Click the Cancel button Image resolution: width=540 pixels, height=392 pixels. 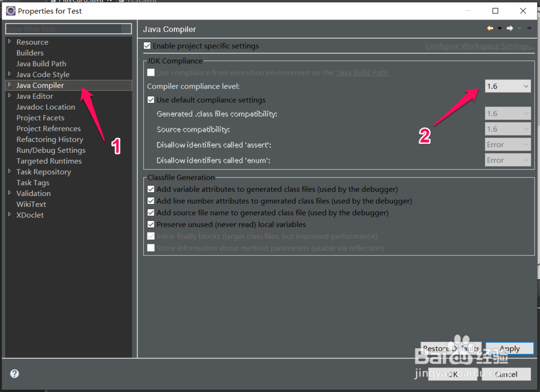click(x=506, y=374)
